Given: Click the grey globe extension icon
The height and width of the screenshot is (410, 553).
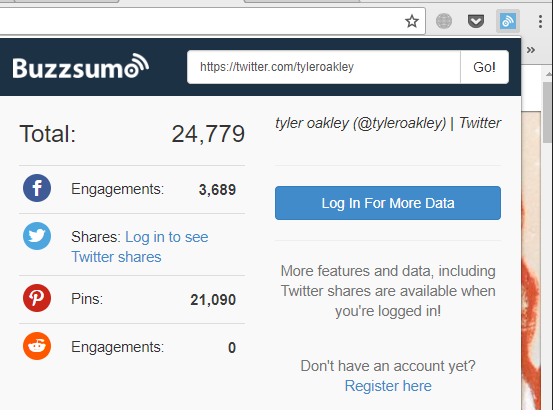Looking at the screenshot, I should pos(444,21).
